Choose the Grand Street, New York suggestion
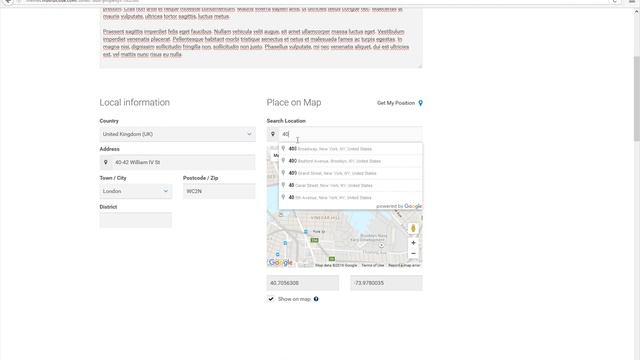Viewport: 640px width, 360px height. 351,173
